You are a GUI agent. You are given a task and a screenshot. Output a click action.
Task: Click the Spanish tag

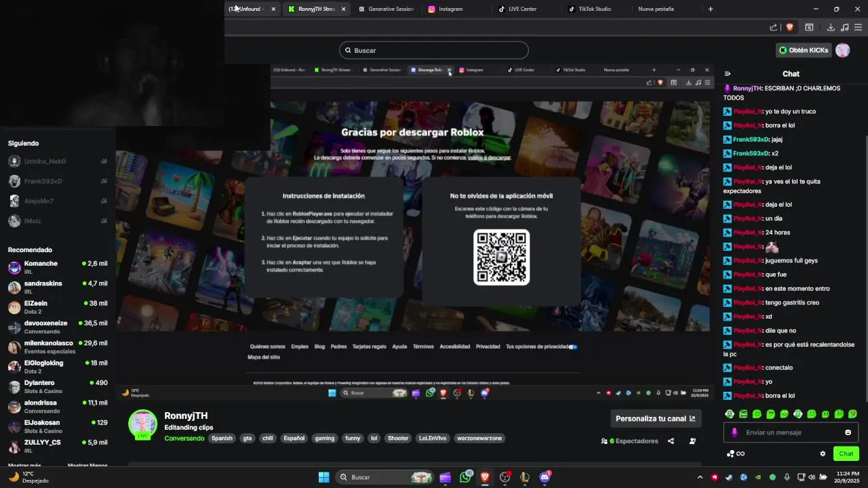click(x=222, y=439)
